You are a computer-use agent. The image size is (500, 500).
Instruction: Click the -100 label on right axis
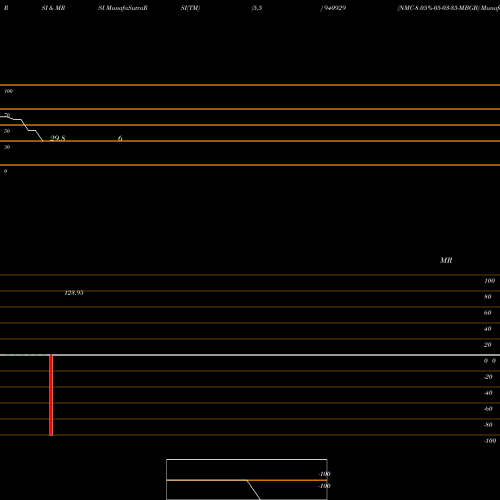click(490, 441)
